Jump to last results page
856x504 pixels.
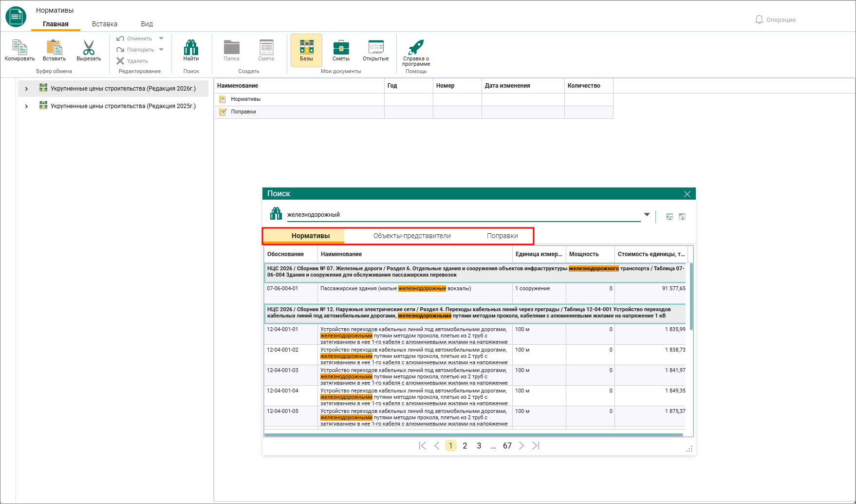536,446
